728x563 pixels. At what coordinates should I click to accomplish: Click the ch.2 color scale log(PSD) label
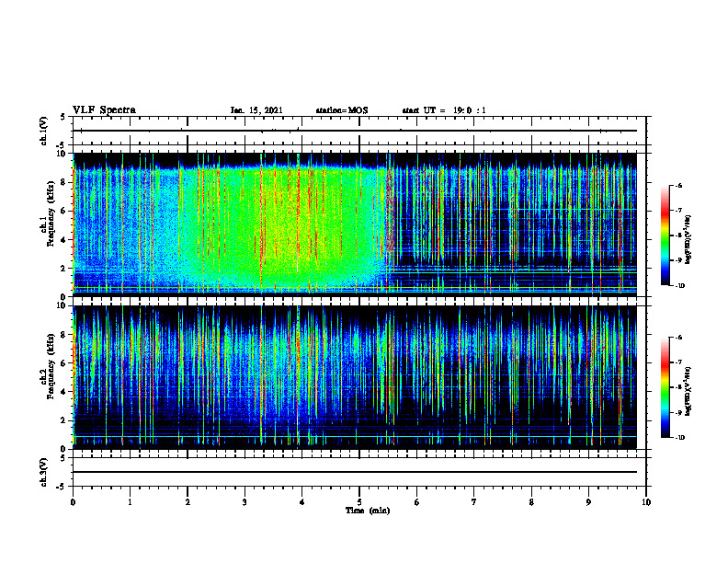coord(688,391)
